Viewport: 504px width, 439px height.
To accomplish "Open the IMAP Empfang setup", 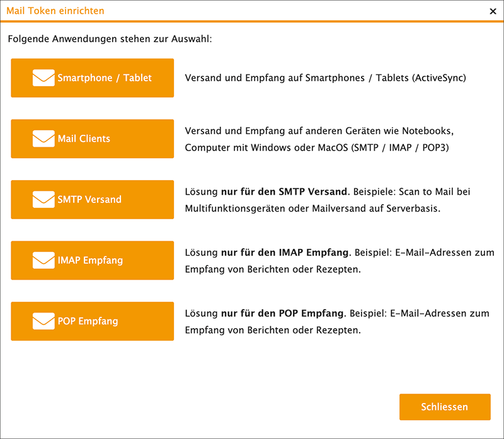I will click(x=92, y=260).
